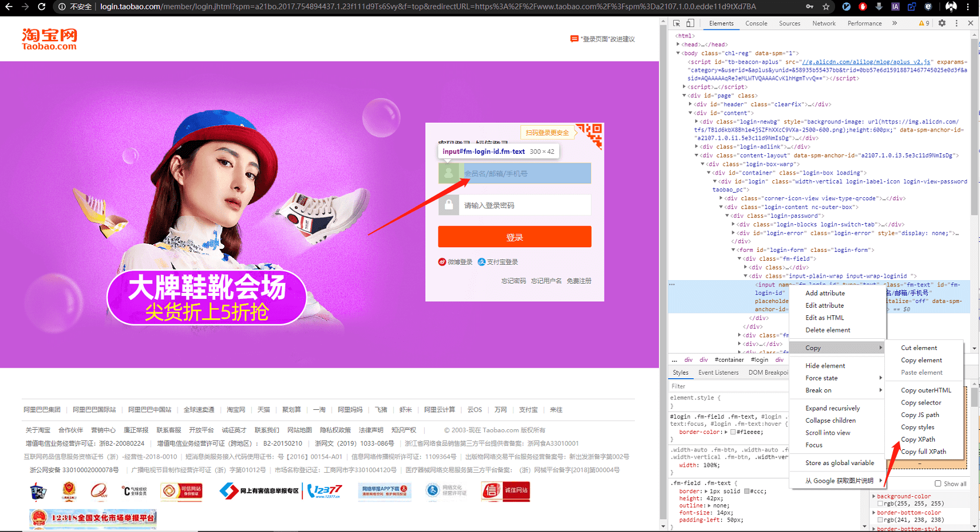980x532 pixels.
Task: Choose Copy selector in the submenu
Action: coord(924,403)
